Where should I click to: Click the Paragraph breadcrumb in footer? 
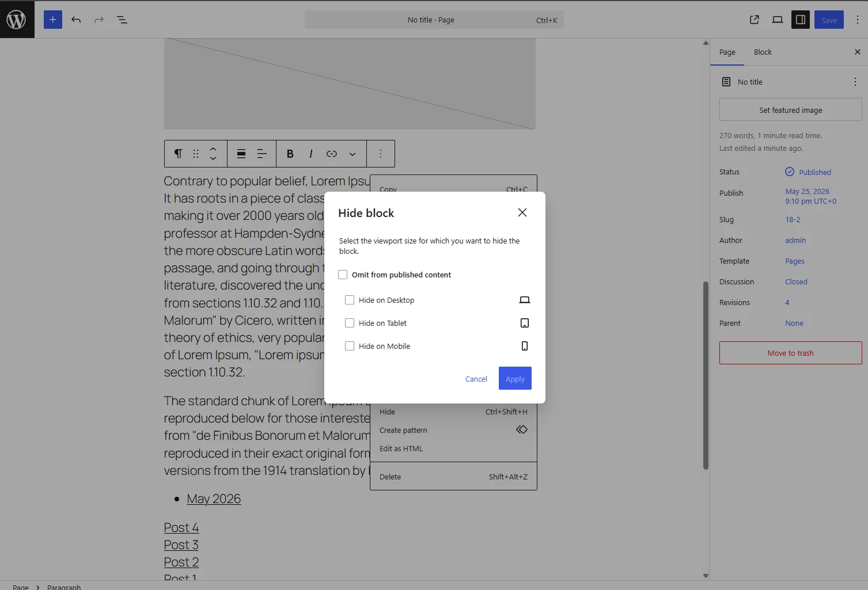tap(64, 587)
